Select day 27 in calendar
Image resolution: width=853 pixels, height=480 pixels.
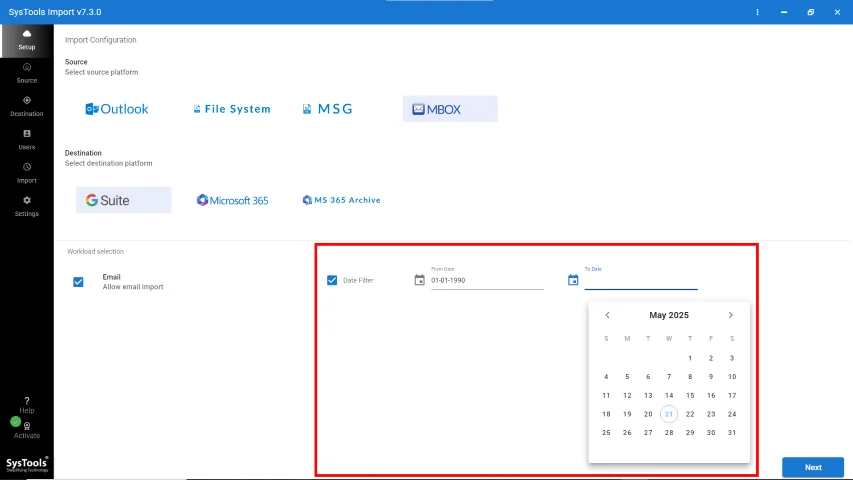pos(648,433)
